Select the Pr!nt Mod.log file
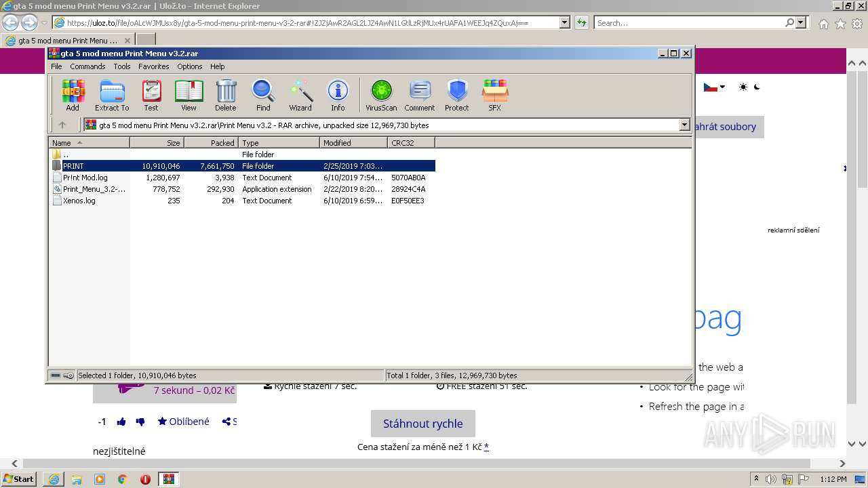The image size is (868, 488). (242, 178)
